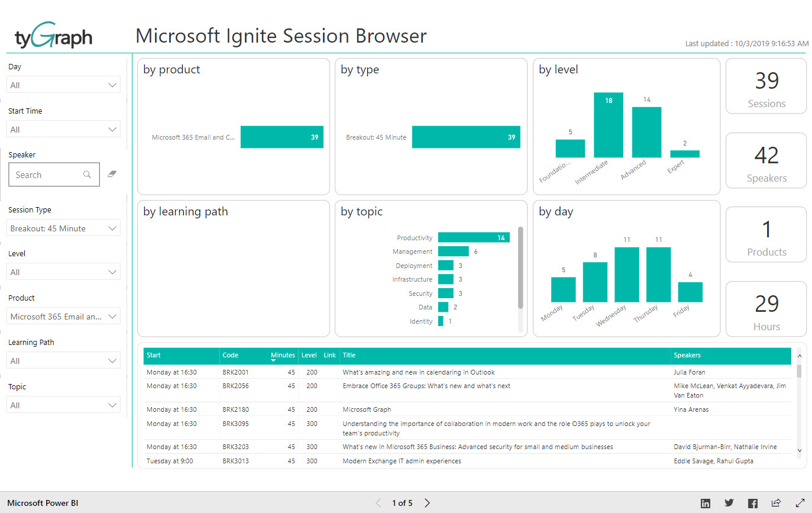Enter full screen mode icon

(x=800, y=503)
